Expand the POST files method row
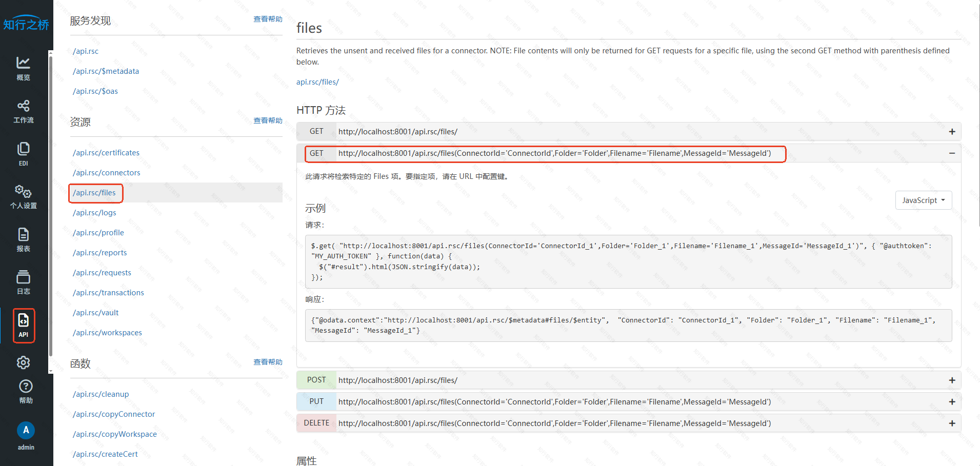Screen dimensions: 980x466 pos(952,380)
